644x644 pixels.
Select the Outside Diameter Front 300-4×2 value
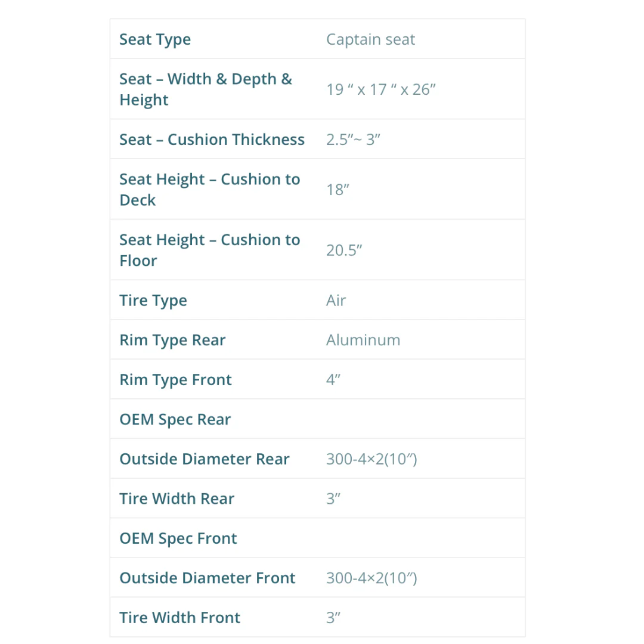pyautogui.click(x=371, y=578)
